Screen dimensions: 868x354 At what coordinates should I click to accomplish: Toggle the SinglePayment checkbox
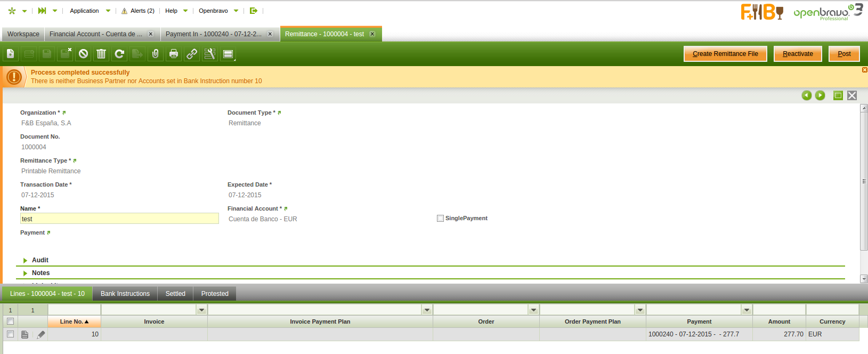tap(440, 218)
